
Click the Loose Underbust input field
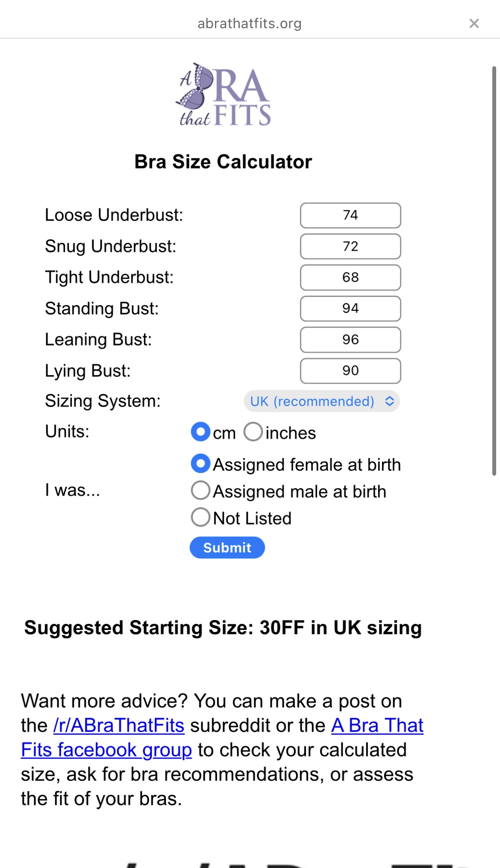[350, 215]
